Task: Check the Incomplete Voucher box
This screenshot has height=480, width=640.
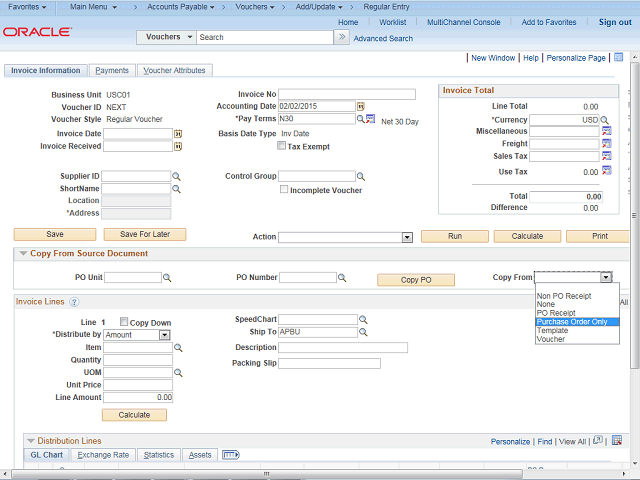Action: pyautogui.click(x=285, y=189)
